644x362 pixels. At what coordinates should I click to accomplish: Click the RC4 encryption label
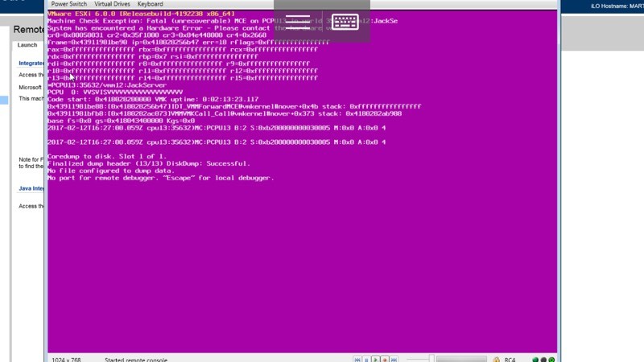click(x=510, y=360)
